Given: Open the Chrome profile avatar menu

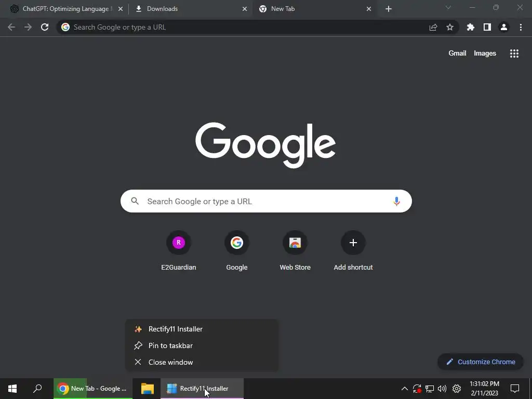Looking at the screenshot, I should point(504,27).
